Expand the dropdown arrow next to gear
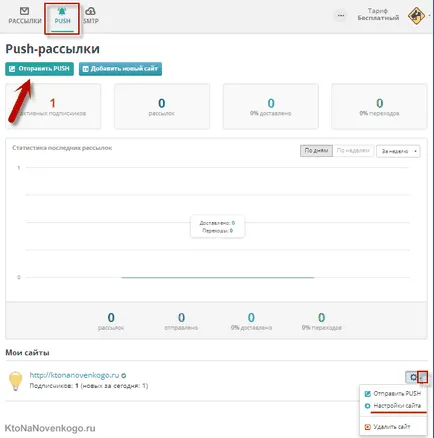The width and height of the screenshot is (434, 438). pos(422,377)
